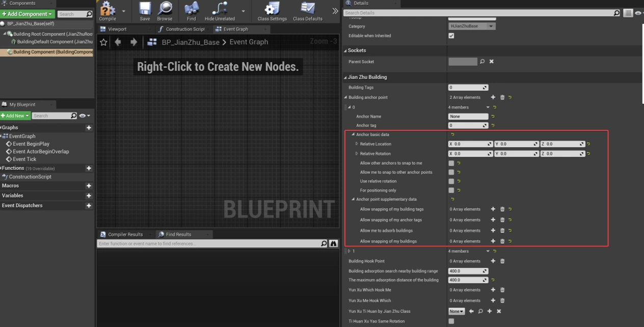Add new macro with plus icon
Viewport: 644px width, 327px height.
tap(89, 186)
